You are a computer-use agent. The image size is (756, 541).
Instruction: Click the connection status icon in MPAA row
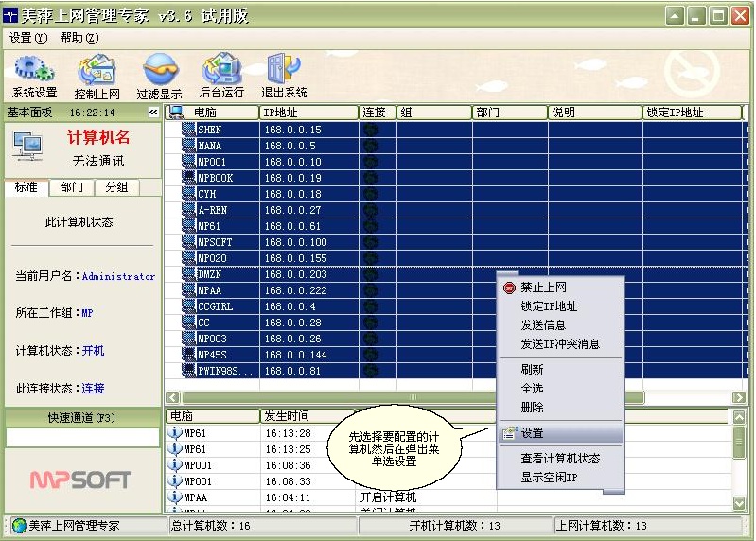[x=371, y=290]
